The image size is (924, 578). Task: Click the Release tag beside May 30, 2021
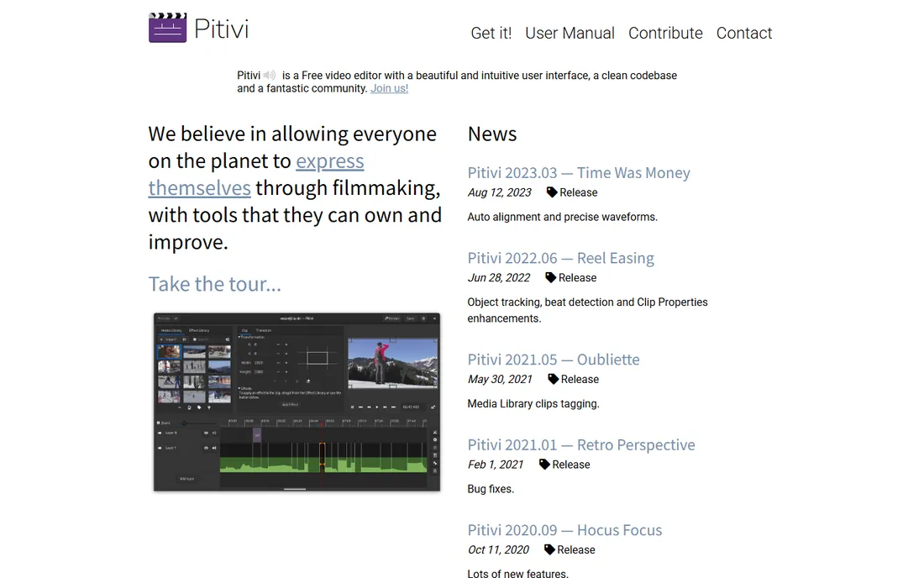(580, 380)
